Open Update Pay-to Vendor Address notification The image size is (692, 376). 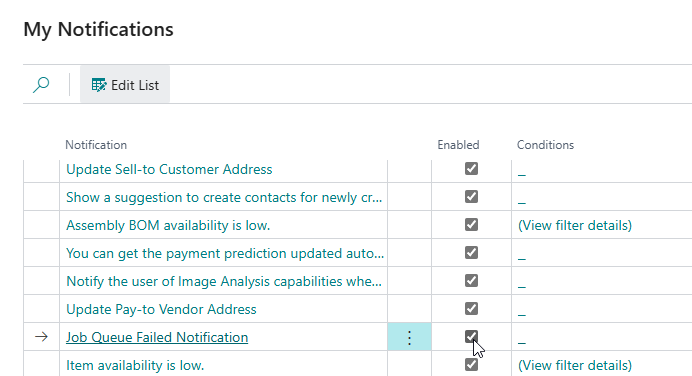[161, 309]
